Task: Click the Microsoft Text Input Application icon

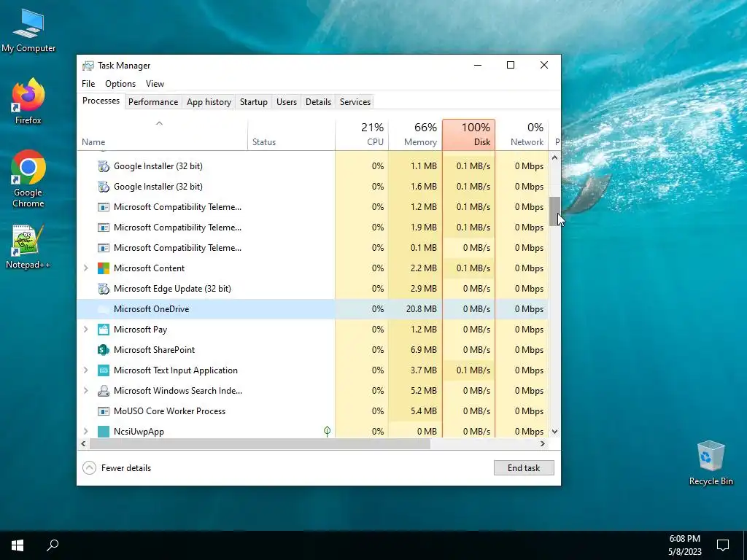Action: tap(104, 370)
